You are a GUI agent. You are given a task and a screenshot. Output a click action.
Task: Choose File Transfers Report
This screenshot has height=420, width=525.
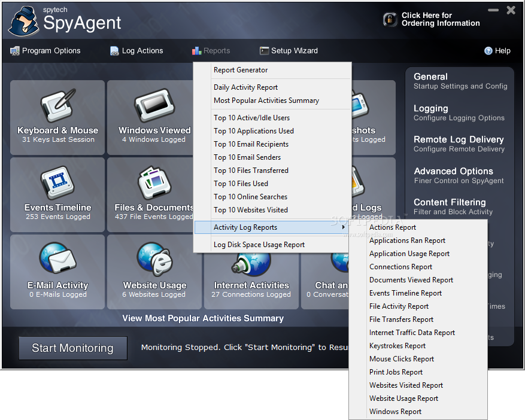click(x=418, y=319)
